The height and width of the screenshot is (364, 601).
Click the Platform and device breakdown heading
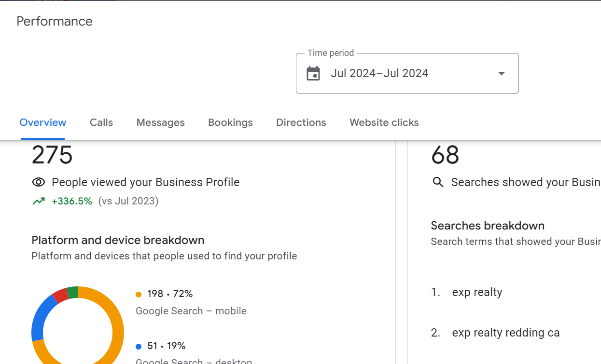[118, 240]
